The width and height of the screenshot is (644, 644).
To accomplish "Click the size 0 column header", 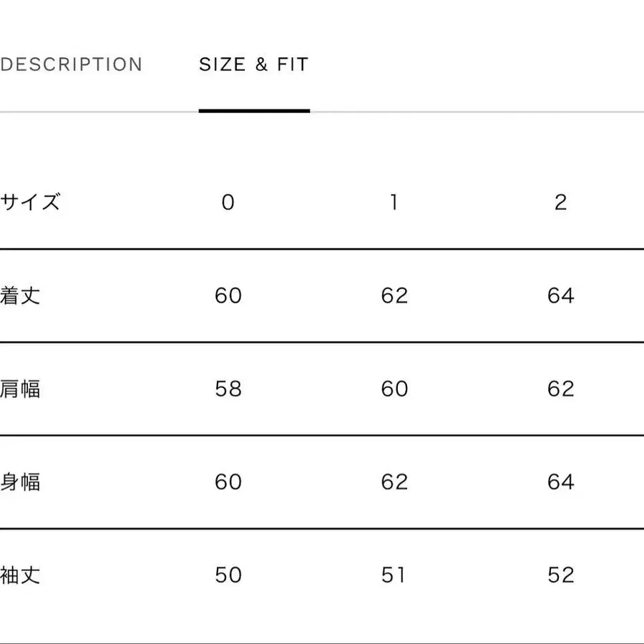I will pos(228,203).
